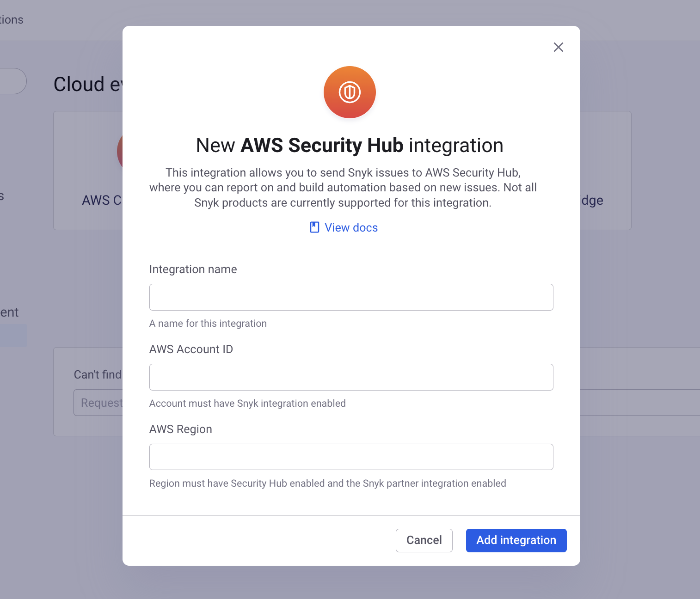
Task: Open the View docs documentation link
Action: pyautogui.click(x=351, y=227)
